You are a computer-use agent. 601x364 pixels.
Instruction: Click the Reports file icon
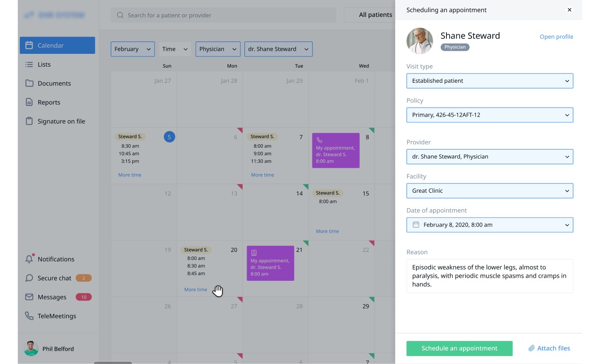pyautogui.click(x=29, y=102)
